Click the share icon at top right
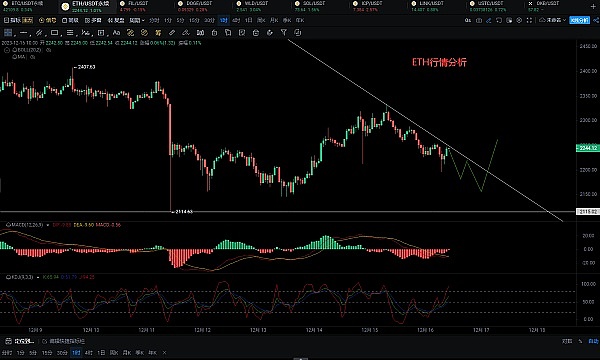 point(596,20)
